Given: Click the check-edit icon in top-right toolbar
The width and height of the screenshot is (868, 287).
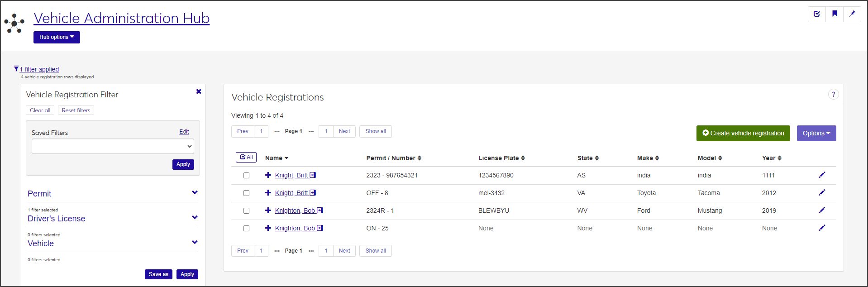Looking at the screenshot, I should (x=817, y=14).
